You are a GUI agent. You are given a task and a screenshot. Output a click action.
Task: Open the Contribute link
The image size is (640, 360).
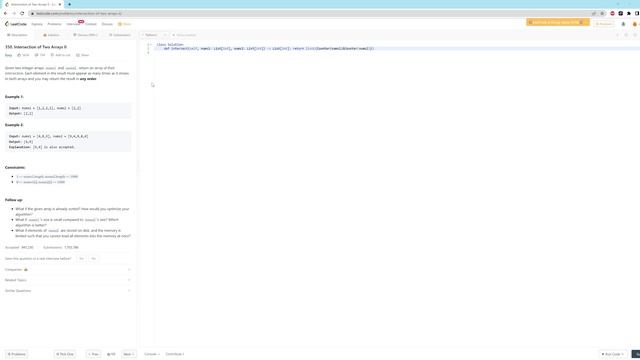click(175, 354)
